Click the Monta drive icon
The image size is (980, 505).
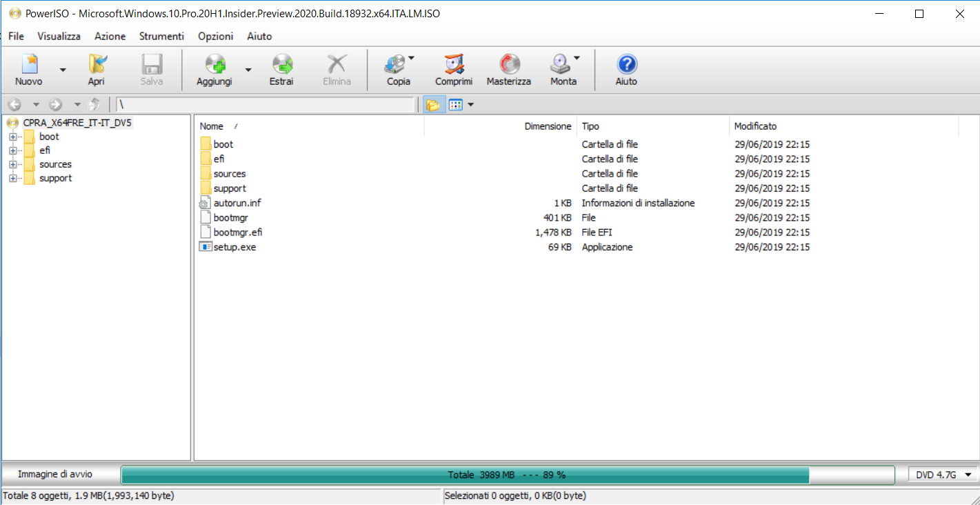coord(560,65)
